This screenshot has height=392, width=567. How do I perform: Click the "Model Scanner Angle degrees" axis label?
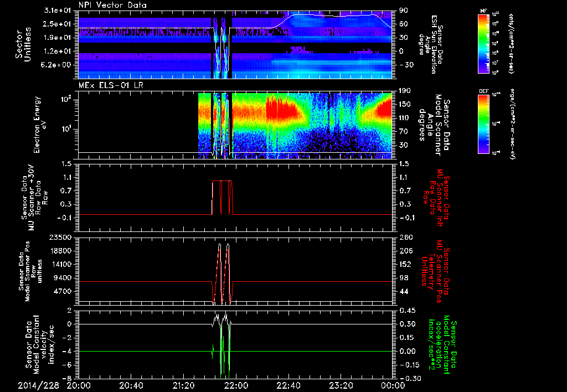(434, 125)
